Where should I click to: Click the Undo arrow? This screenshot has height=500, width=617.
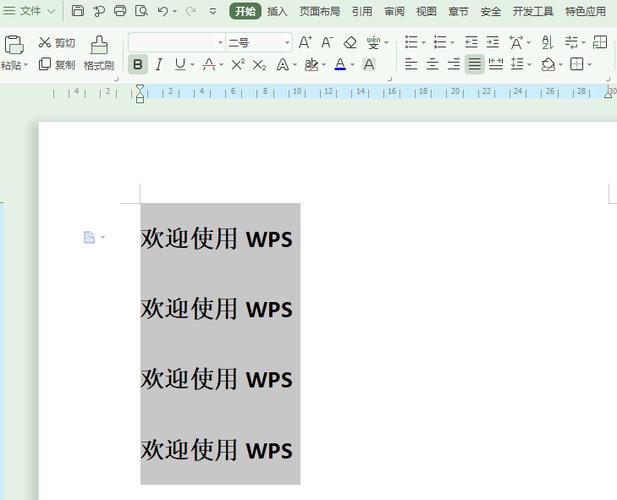pos(163,11)
